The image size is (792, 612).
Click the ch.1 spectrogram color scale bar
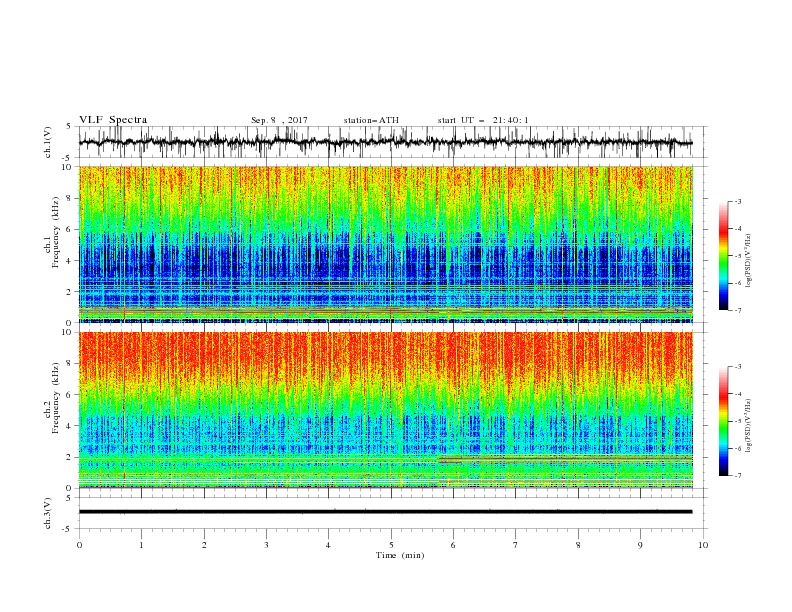coord(723,255)
